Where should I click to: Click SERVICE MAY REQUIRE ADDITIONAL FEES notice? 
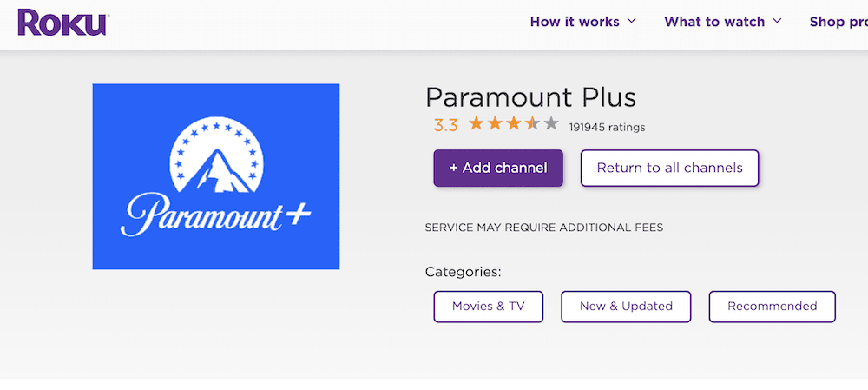click(544, 228)
